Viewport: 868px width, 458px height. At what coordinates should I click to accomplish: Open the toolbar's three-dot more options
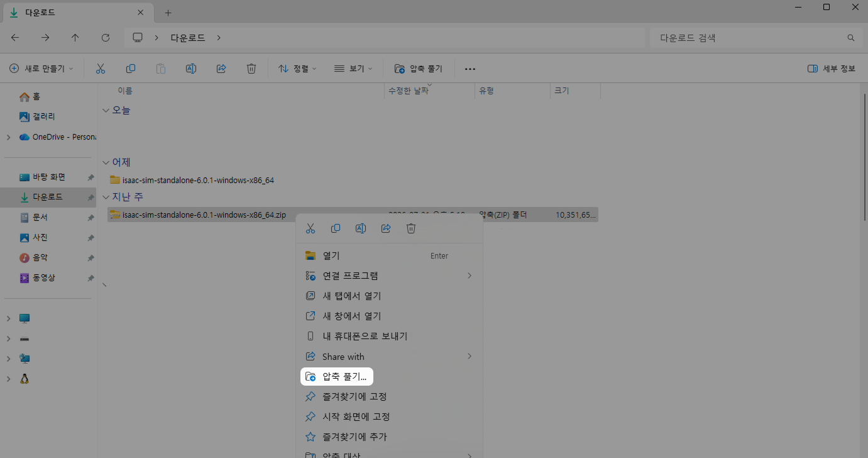coord(470,69)
